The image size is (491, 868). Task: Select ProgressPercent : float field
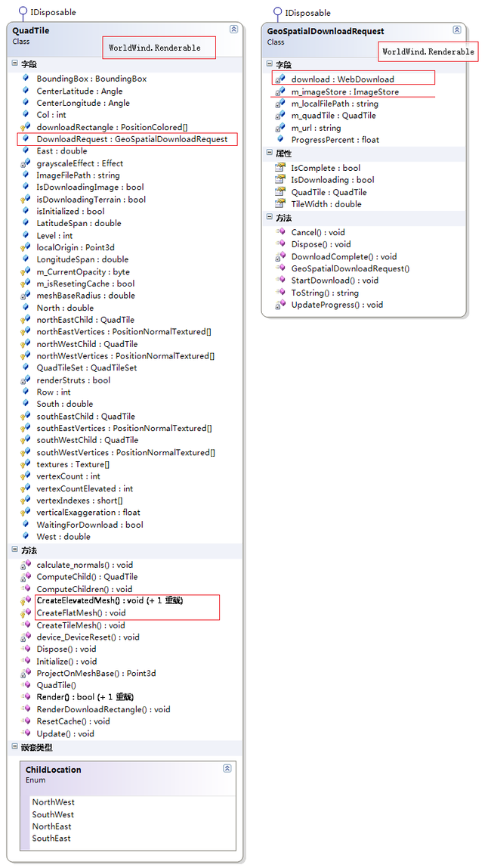click(335, 139)
